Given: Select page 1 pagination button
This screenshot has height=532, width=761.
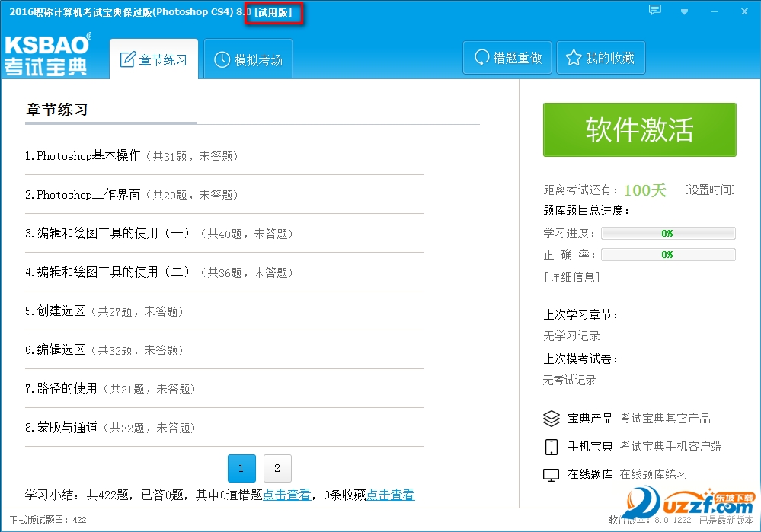Looking at the screenshot, I should tap(241, 468).
